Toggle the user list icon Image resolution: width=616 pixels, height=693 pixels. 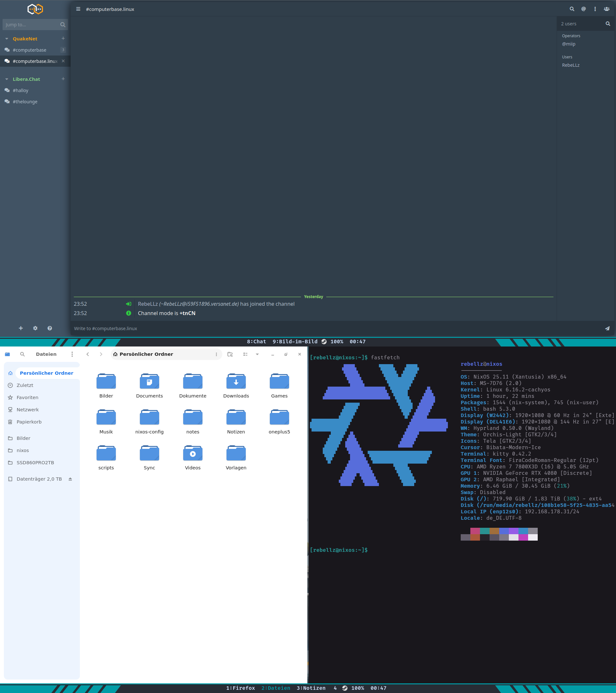[606, 9]
